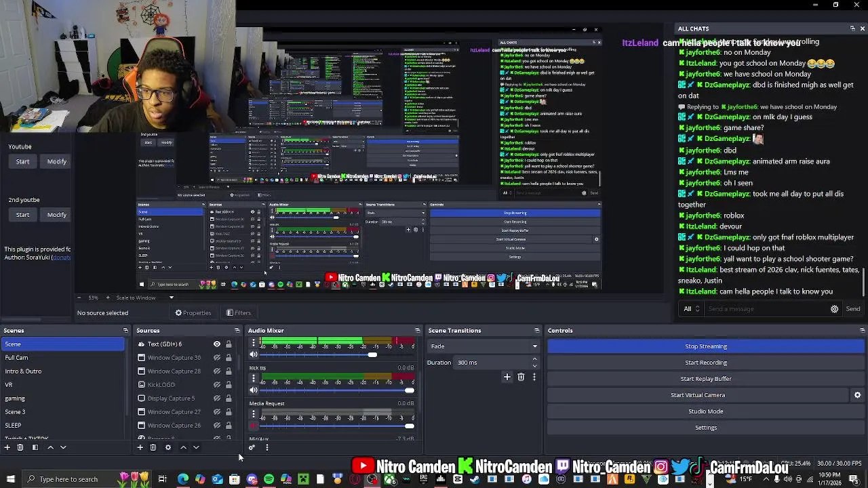Adjust the Kick tts volume slider

[336, 390]
